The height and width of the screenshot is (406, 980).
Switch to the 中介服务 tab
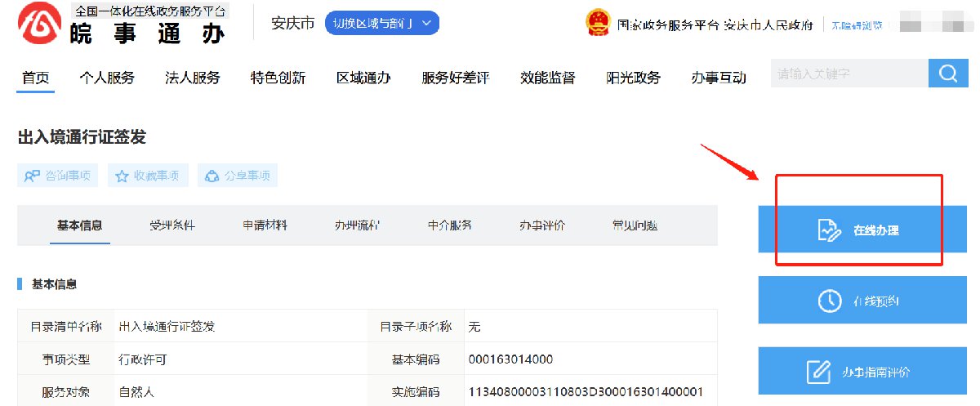[450, 225]
